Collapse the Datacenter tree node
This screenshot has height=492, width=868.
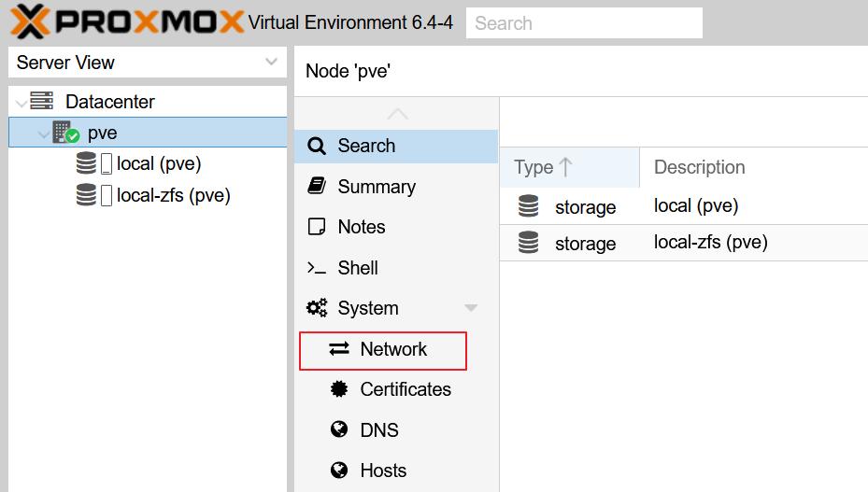(21, 103)
